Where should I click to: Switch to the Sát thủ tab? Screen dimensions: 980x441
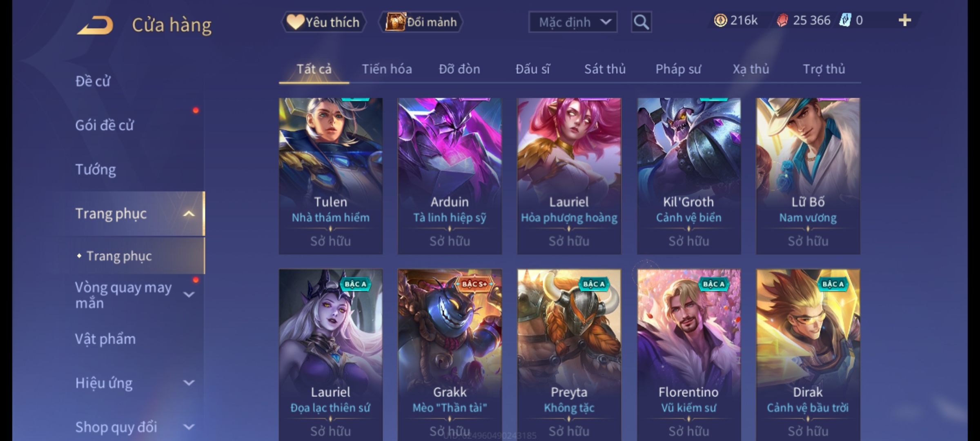point(605,69)
